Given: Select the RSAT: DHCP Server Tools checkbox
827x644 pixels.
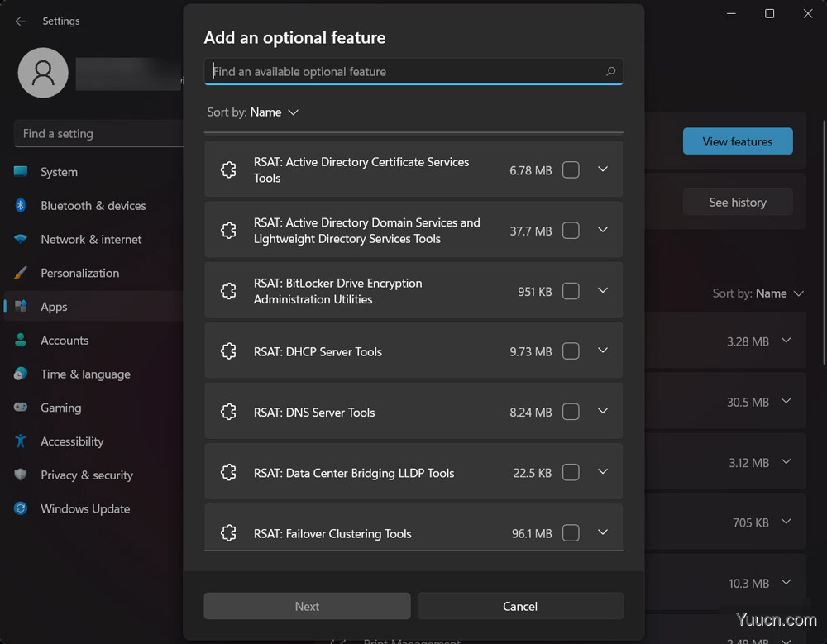Looking at the screenshot, I should (571, 351).
